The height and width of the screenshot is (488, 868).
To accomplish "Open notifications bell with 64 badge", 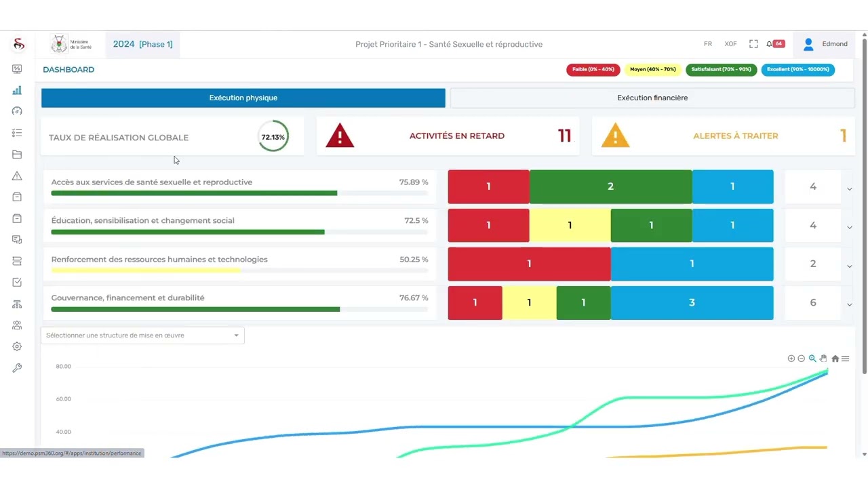I will click(774, 44).
